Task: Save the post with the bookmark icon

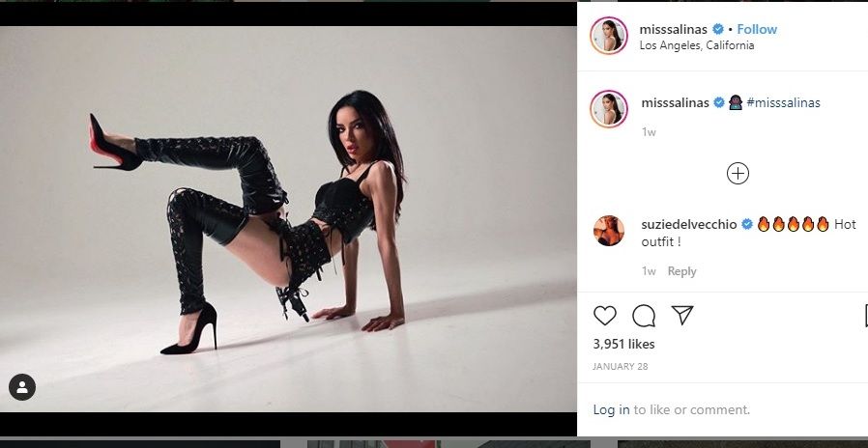Action: (864, 316)
